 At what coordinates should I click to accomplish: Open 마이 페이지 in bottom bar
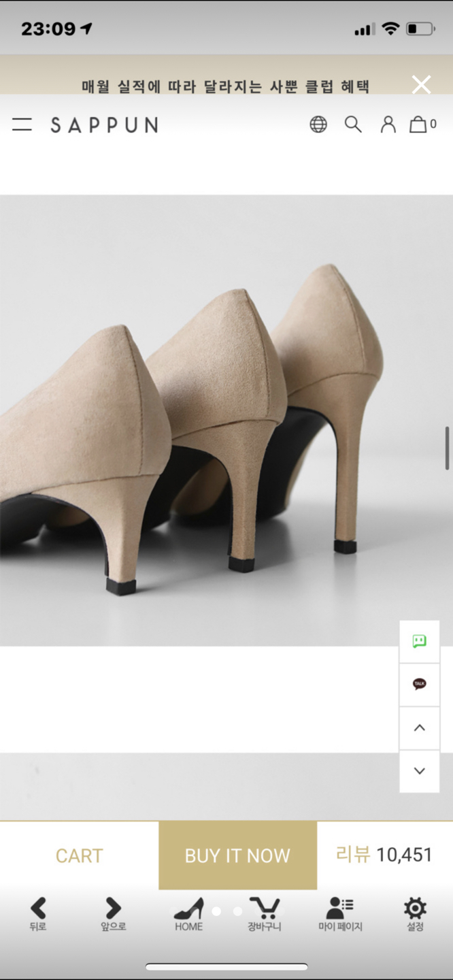click(x=340, y=914)
